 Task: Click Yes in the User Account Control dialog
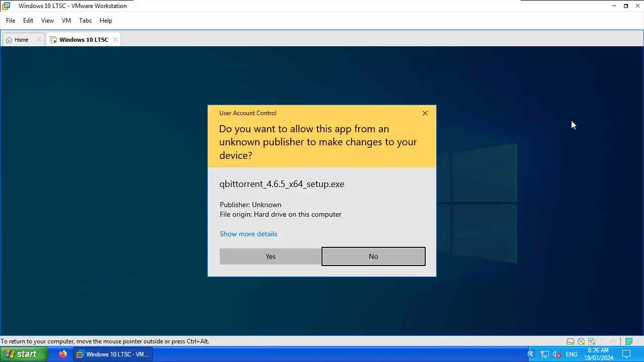[x=270, y=256]
